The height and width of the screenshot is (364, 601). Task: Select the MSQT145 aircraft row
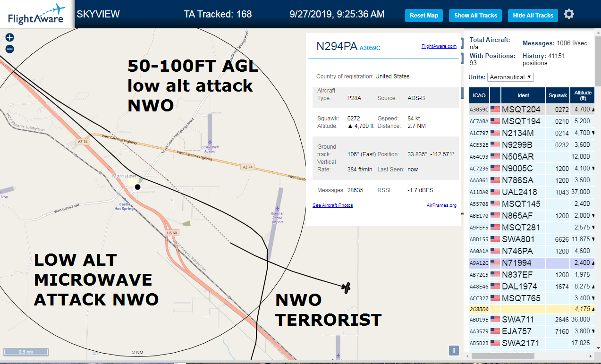pos(533,204)
